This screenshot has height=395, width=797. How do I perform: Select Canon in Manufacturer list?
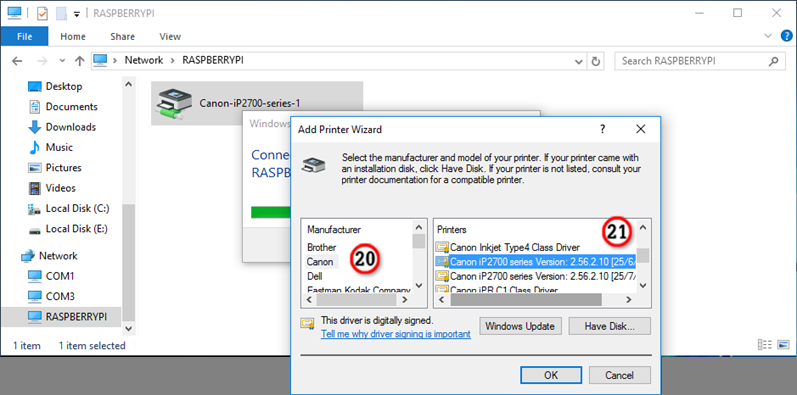(x=320, y=262)
